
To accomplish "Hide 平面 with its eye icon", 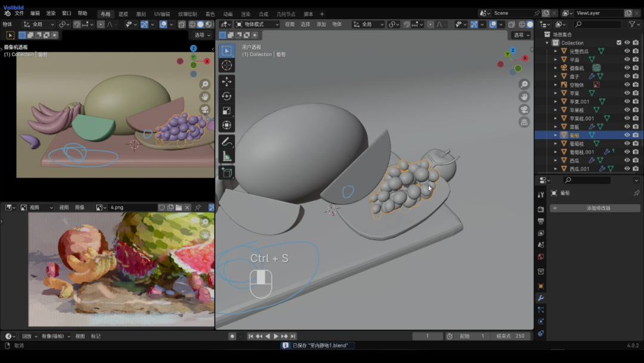I will (627, 59).
